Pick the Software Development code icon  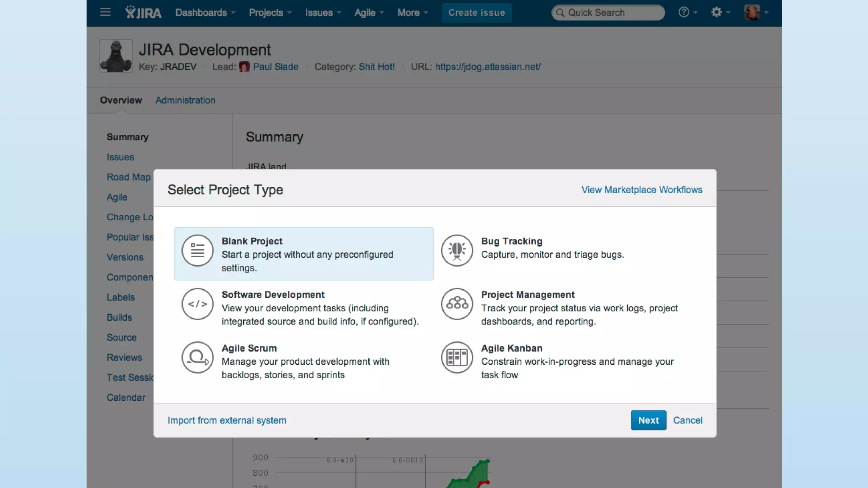click(x=197, y=304)
